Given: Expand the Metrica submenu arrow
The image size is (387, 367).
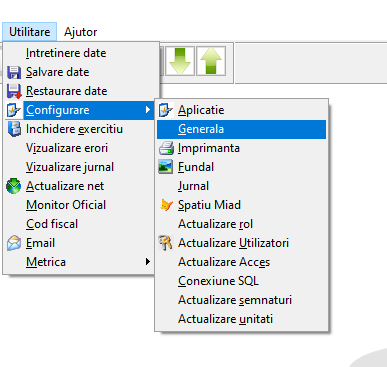Looking at the screenshot, I should (x=148, y=262).
